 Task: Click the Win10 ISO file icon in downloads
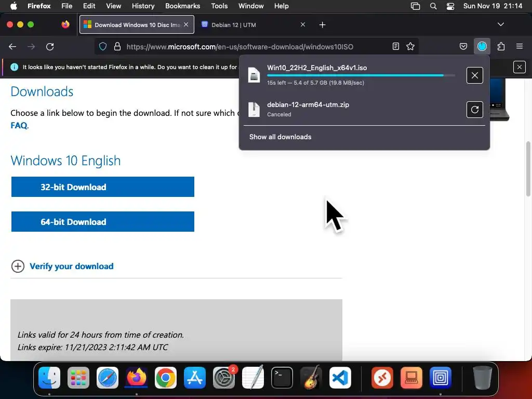tap(254, 75)
